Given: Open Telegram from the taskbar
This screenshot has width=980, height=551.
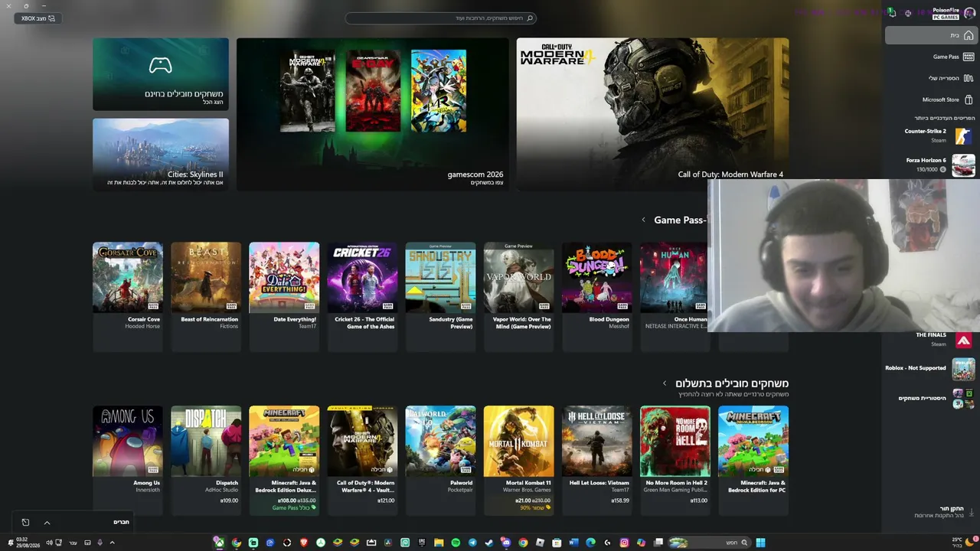Looking at the screenshot, I should click(x=472, y=543).
